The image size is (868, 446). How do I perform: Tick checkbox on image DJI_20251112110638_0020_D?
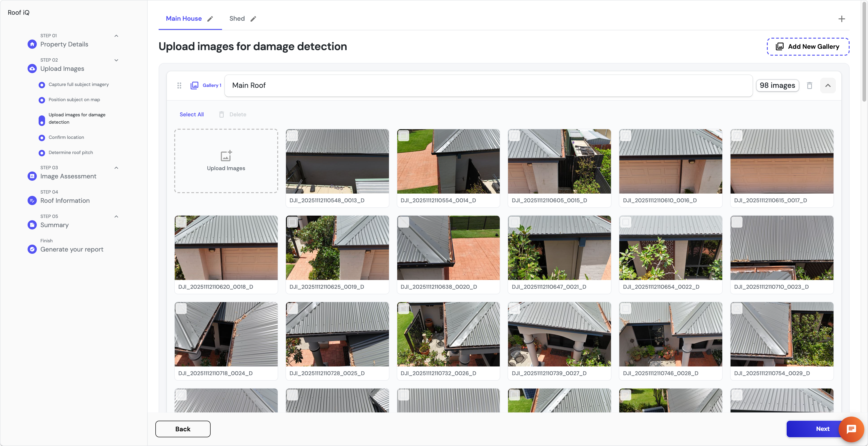[403, 222]
